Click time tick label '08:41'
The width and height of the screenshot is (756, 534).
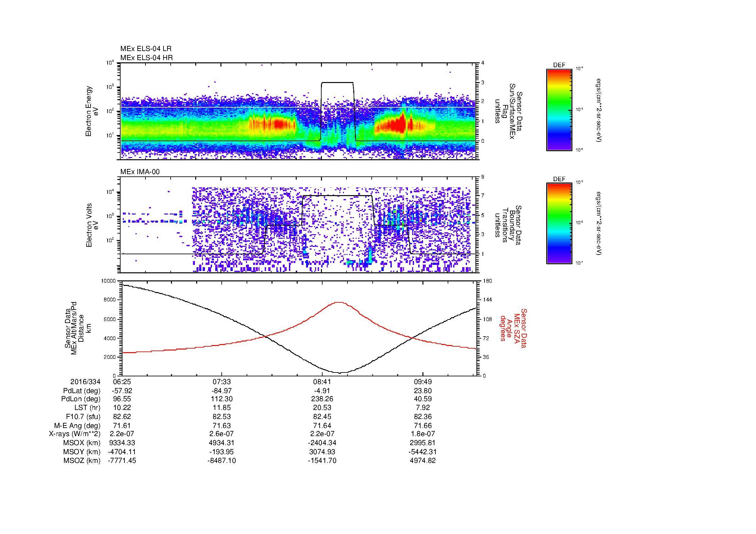(322, 382)
